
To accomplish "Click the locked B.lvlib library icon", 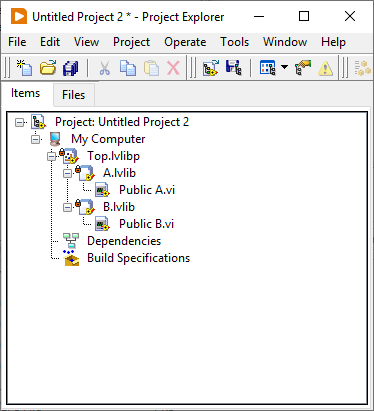I will point(85,207).
